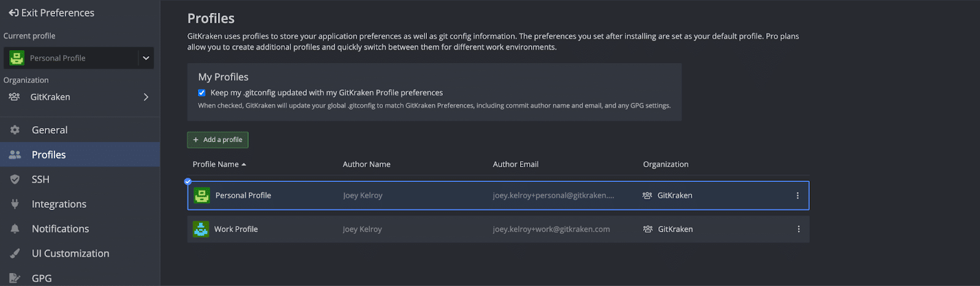Screen dimensions: 980x286
Task: Click the Notifications bell icon
Action: click(15, 228)
